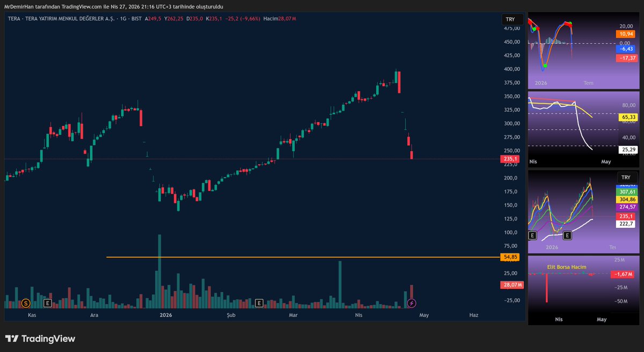Click the open value A249,5
Screen dimensions: 644x352
click(152, 19)
